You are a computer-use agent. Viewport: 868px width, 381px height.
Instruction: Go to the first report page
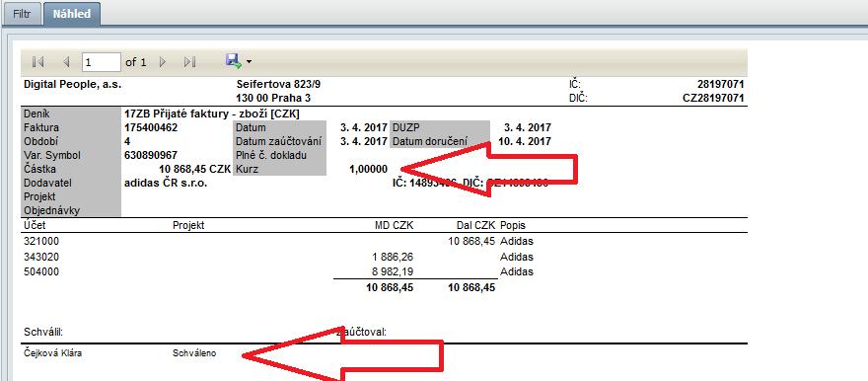click(38, 62)
